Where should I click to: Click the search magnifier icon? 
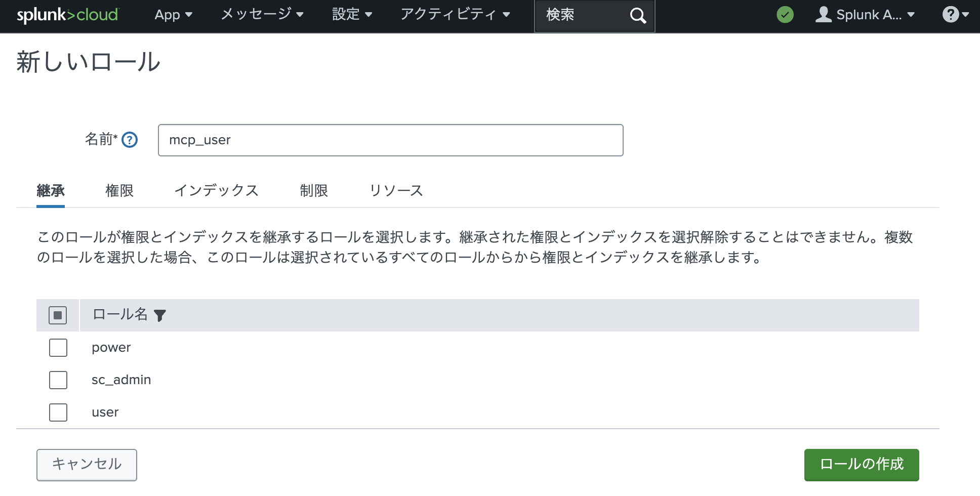pyautogui.click(x=637, y=15)
